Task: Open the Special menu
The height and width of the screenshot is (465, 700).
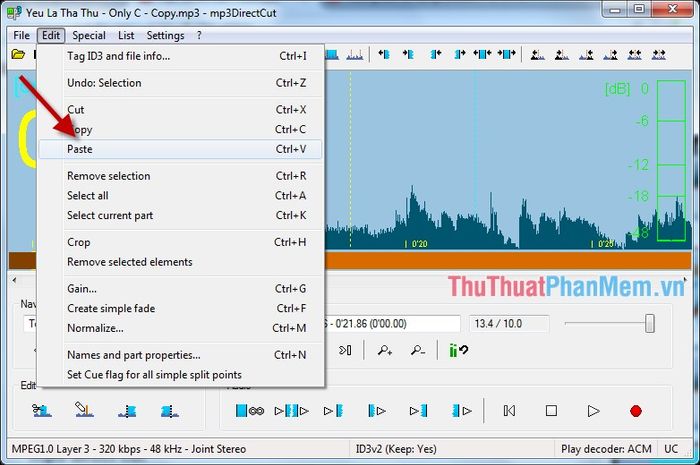Action: click(89, 35)
